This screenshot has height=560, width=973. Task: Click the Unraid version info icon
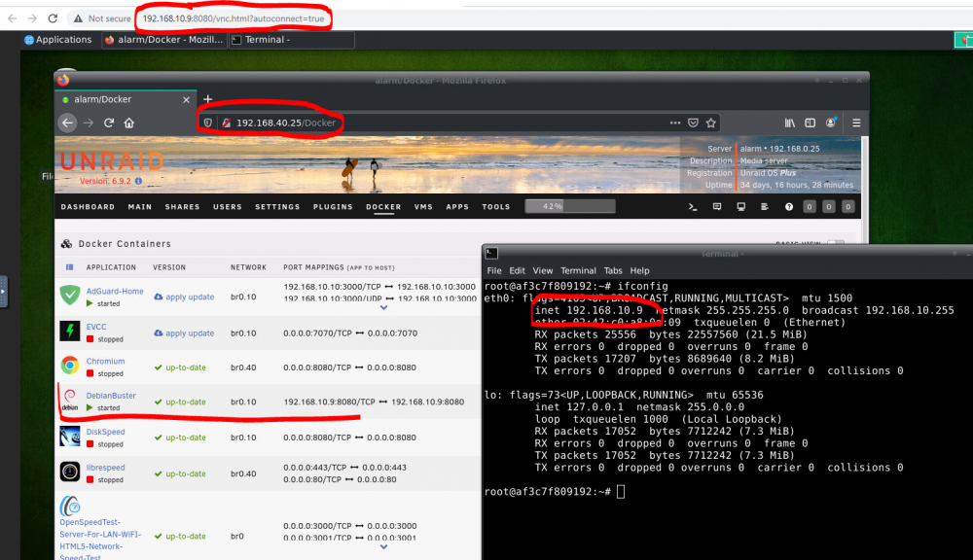[x=138, y=181]
